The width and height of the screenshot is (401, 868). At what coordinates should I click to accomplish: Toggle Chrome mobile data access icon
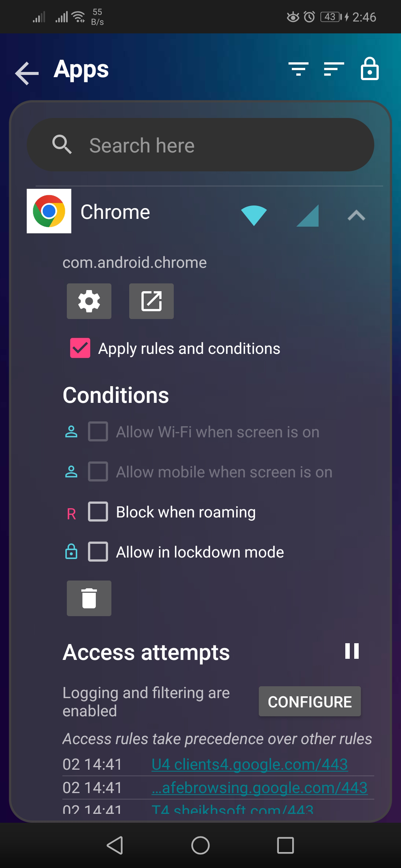308,216
